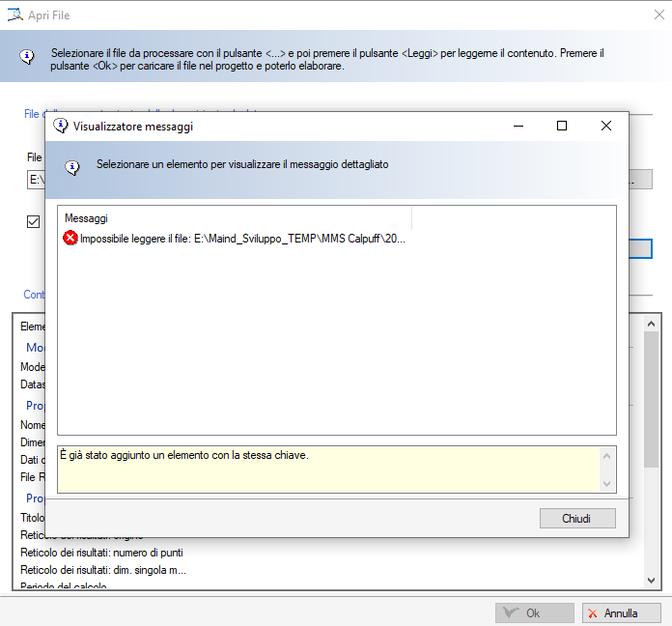Select the 'Impossibile leggere il file' message row
The height and width of the screenshot is (626, 672).
pyautogui.click(x=241, y=239)
